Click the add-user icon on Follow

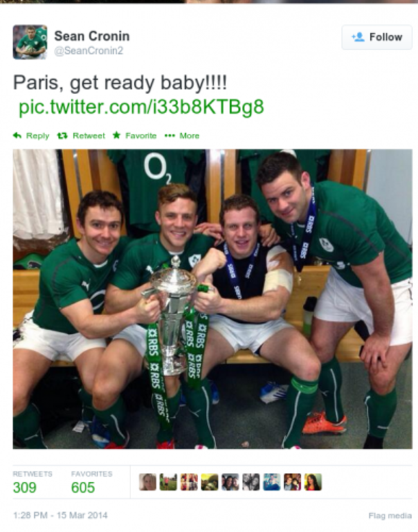point(358,37)
